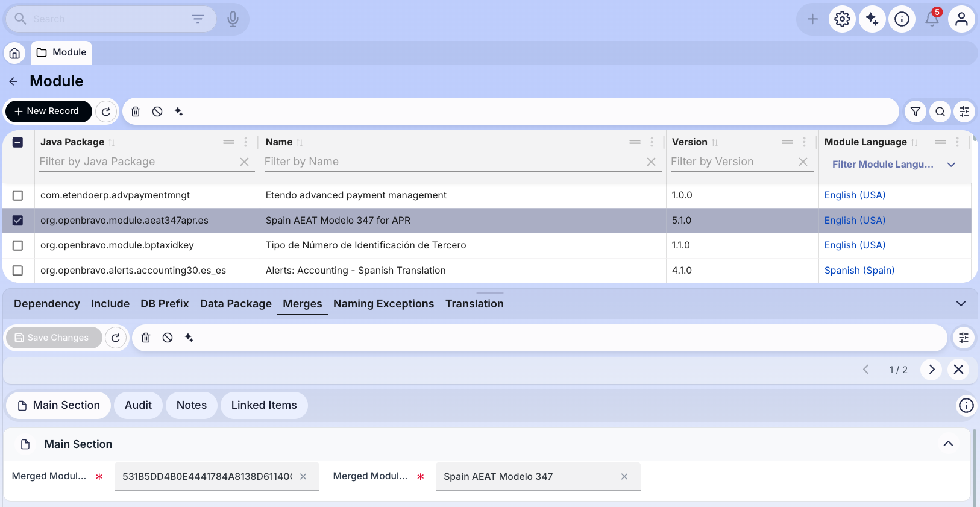Collapse the Main Section panel
This screenshot has width=980, height=507.
(x=948, y=444)
